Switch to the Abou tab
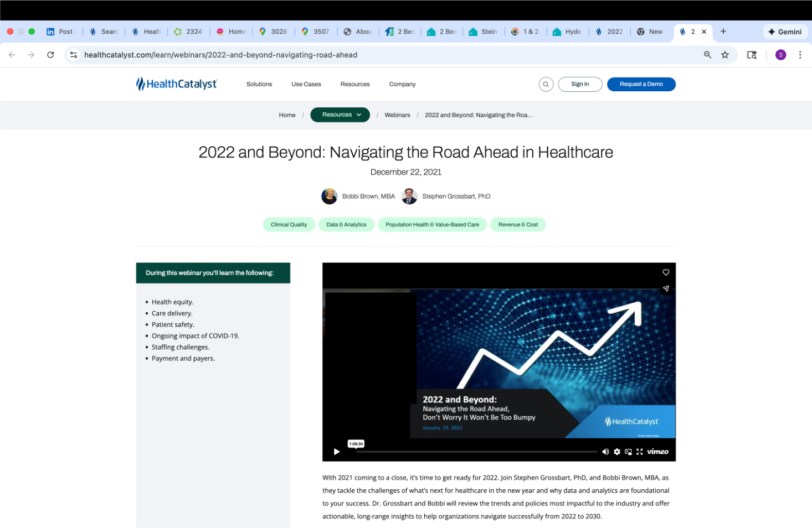This screenshot has height=528, width=812. tap(358, 32)
